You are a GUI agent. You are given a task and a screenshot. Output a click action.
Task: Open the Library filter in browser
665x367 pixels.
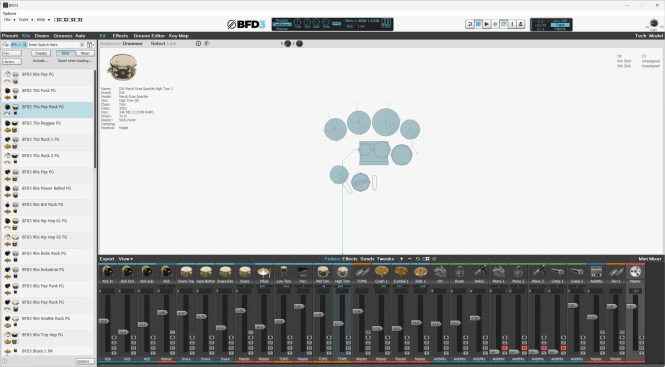coord(11,62)
